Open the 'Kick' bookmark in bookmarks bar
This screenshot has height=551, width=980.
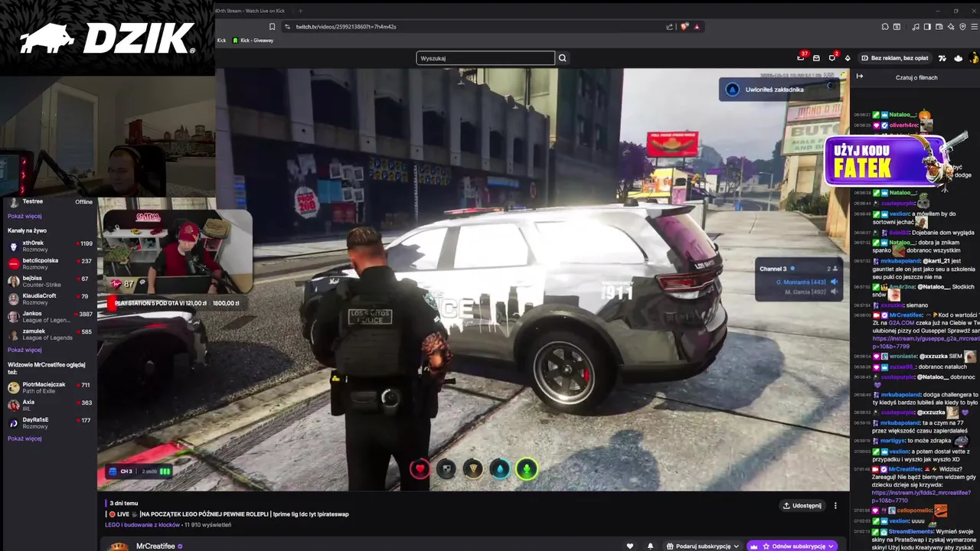[x=221, y=41]
